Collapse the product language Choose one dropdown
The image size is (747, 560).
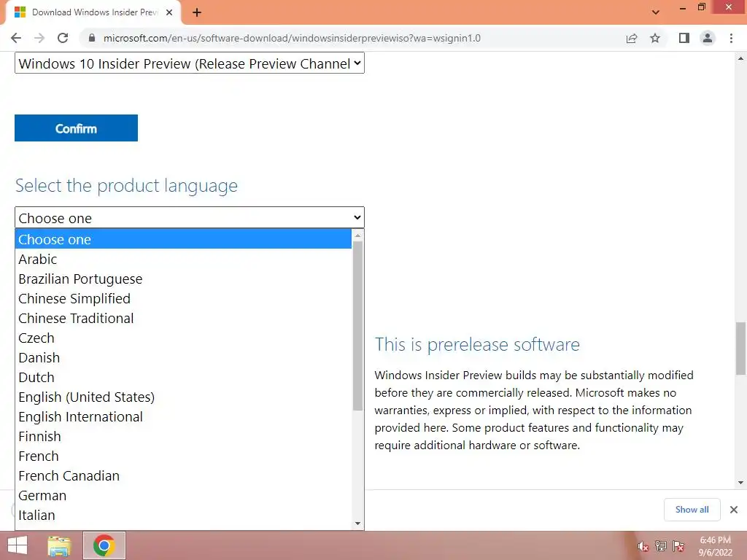click(x=190, y=217)
